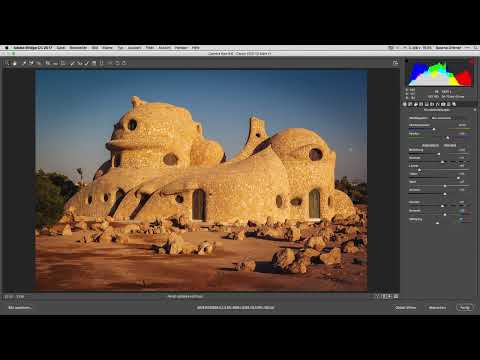Toggle highlight clipping warning on histogram
Image resolution: width=480 pixels, height=360 pixels.
point(471,61)
